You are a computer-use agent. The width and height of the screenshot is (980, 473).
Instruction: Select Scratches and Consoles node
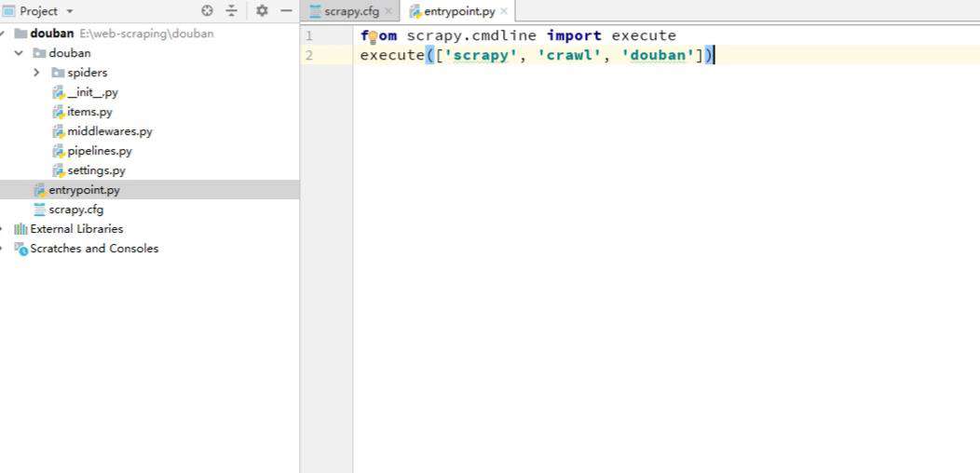[94, 248]
